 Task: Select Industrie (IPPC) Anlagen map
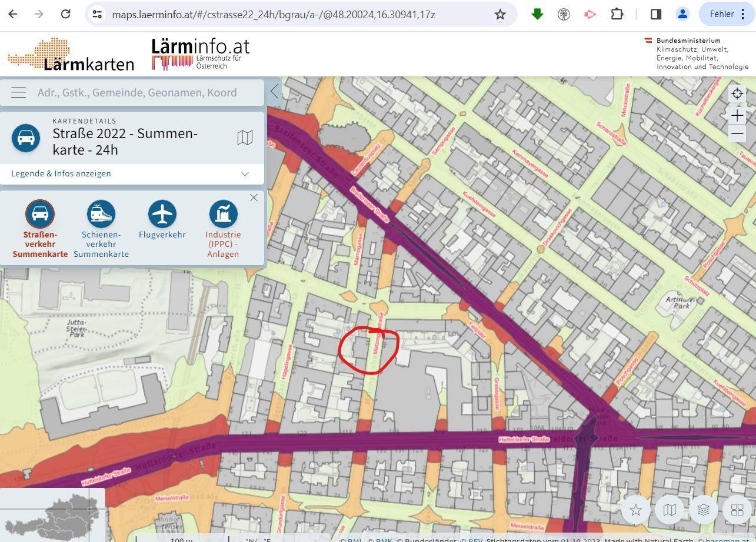click(x=223, y=229)
